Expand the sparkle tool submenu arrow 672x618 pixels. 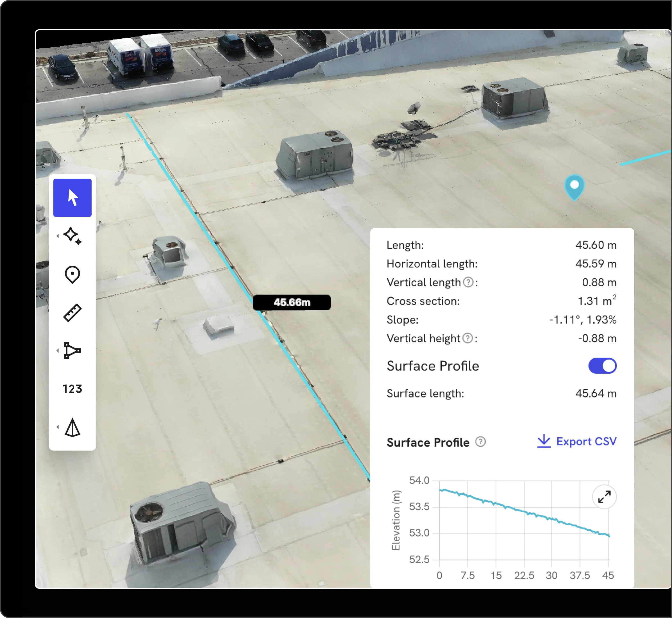(x=58, y=236)
